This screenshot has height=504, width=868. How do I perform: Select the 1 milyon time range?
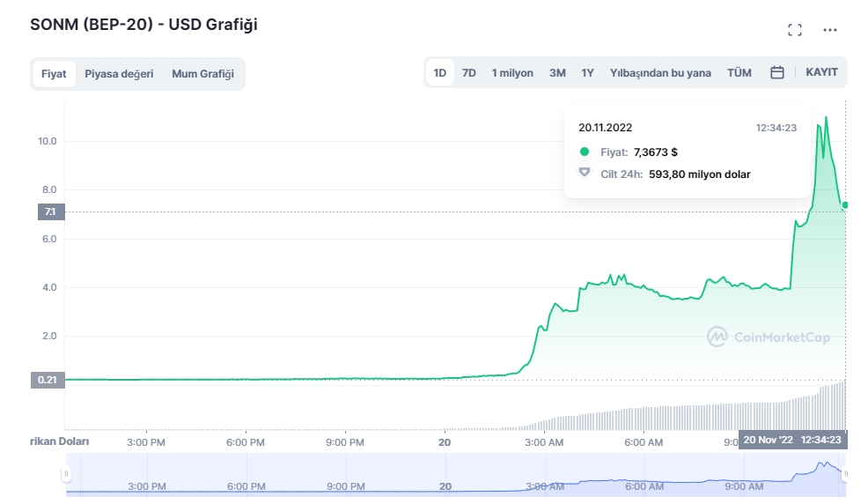tap(512, 73)
